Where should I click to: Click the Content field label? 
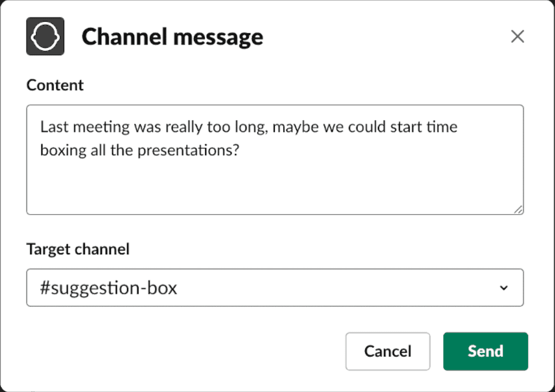(x=55, y=85)
